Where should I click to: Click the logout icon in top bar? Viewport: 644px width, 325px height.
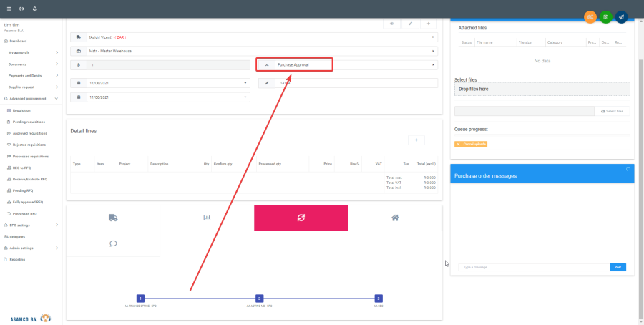tap(21, 9)
